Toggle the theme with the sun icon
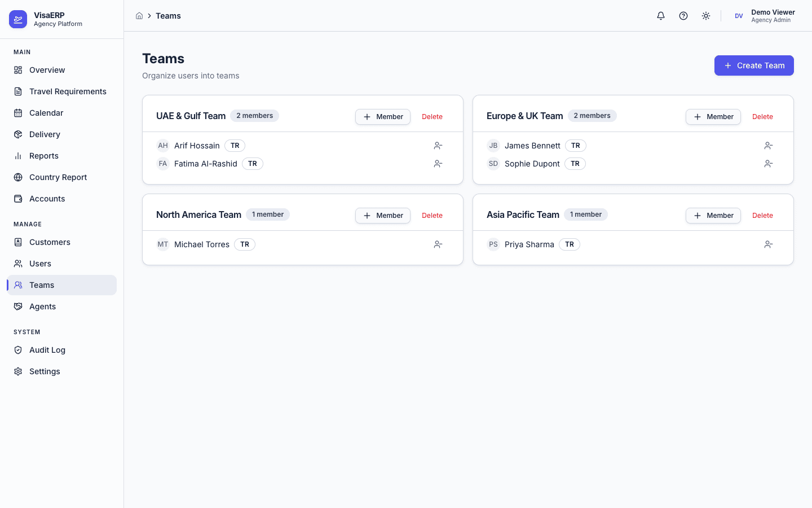Image resolution: width=812 pixels, height=508 pixels. 706,16
